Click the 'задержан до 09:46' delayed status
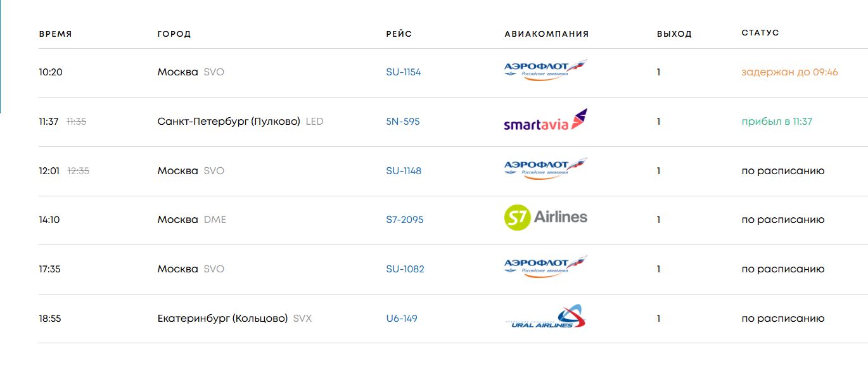Screen dimensions: 868x368 tap(789, 72)
